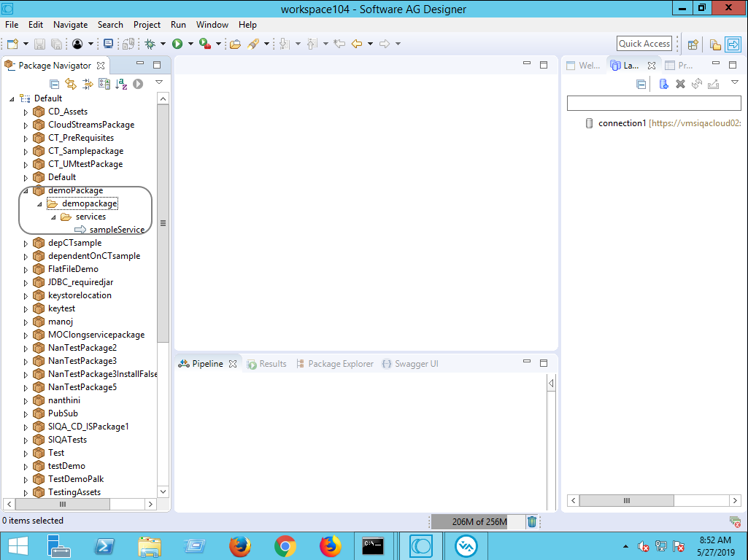Open the right panel view menu arrow
The height and width of the screenshot is (560, 748).
coord(735,82)
